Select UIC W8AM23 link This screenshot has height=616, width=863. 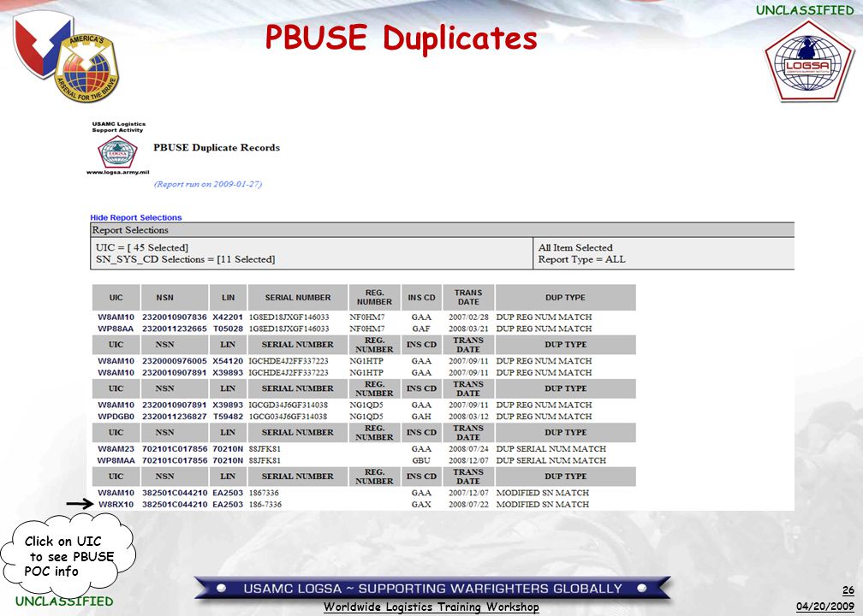pos(116,449)
